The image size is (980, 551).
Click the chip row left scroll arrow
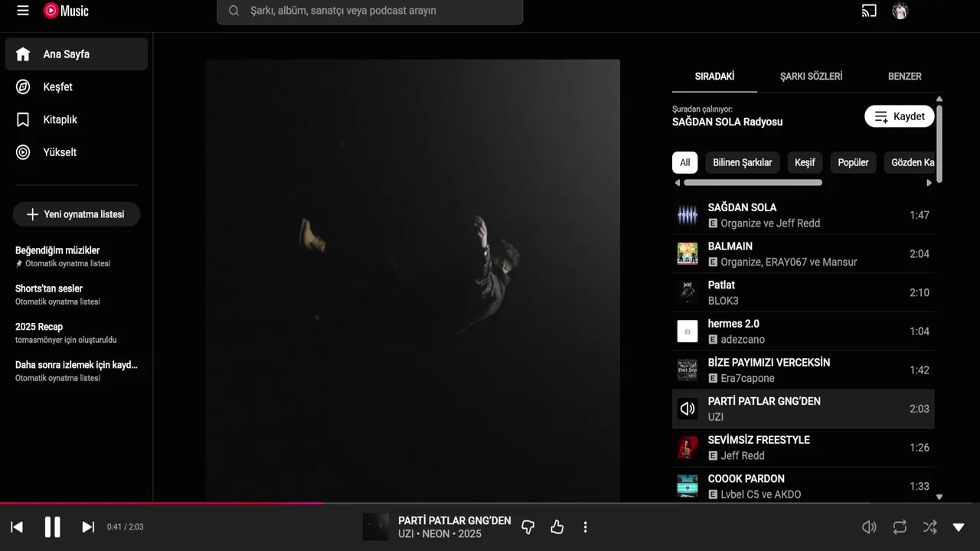tap(677, 183)
